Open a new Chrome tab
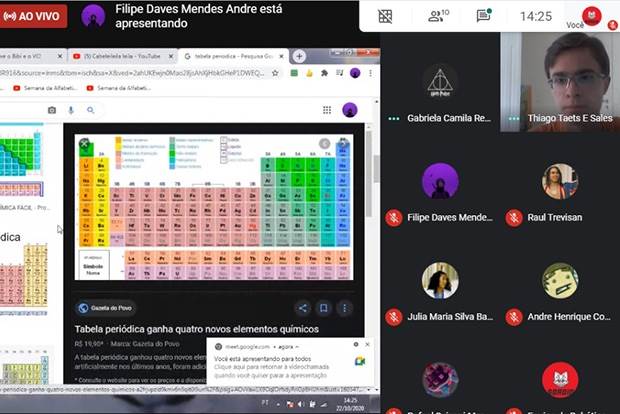 (298, 56)
